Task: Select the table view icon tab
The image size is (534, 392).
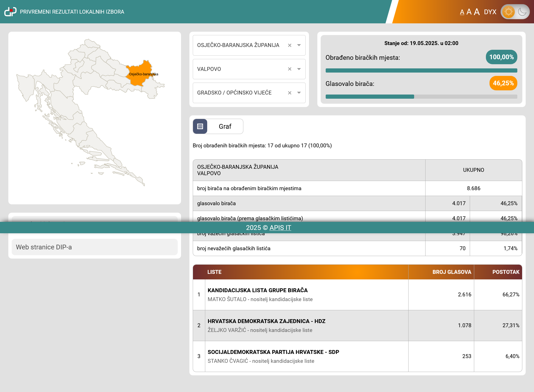Action: tap(200, 126)
